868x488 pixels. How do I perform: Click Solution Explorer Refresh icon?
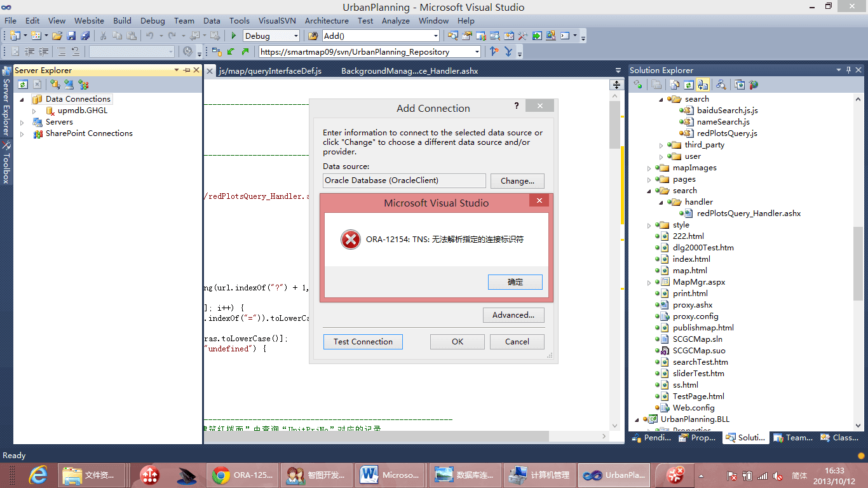689,85
